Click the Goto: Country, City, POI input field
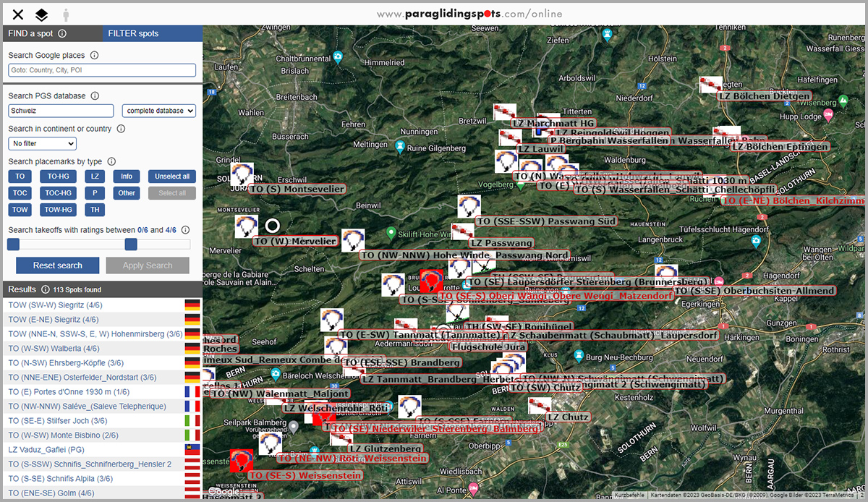Screen dimensions: 868x502 pos(101,69)
